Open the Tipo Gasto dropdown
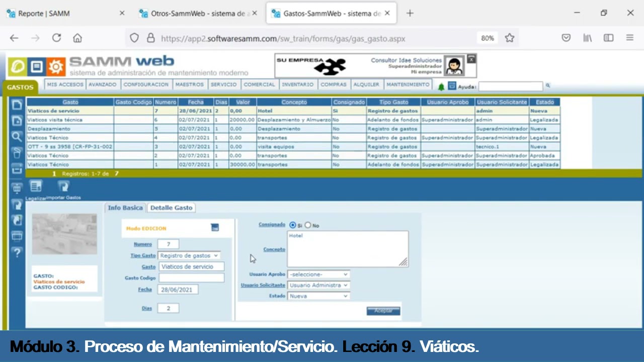The width and height of the screenshot is (644, 362). click(189, 255)
